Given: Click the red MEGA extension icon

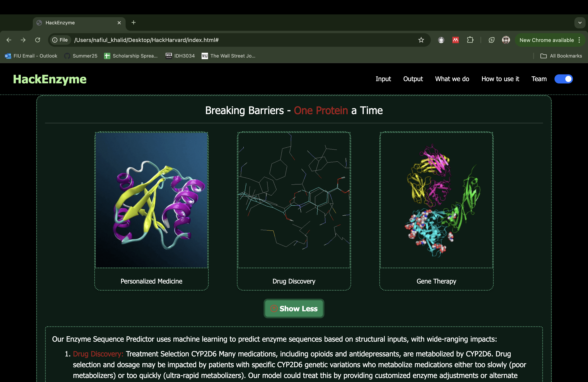Looking at the screenshot, I should 455,40.
